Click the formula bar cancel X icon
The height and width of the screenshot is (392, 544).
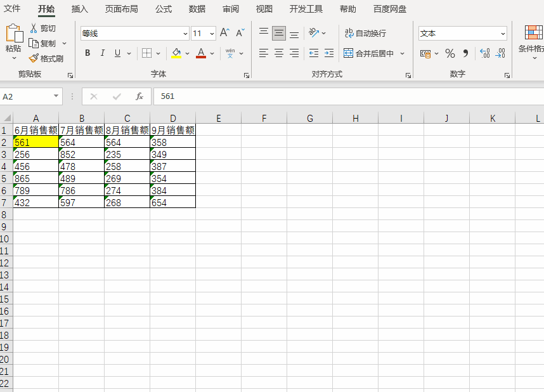point(94,96)
